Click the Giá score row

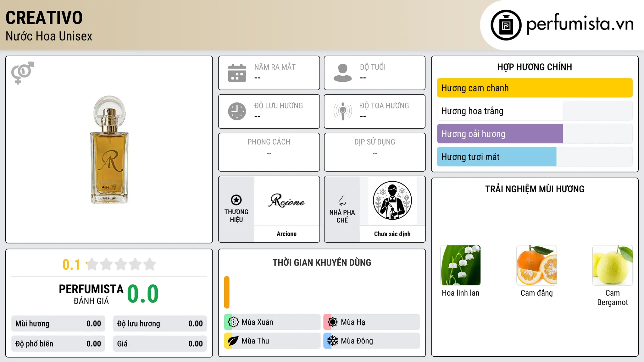tap(160, 344)
